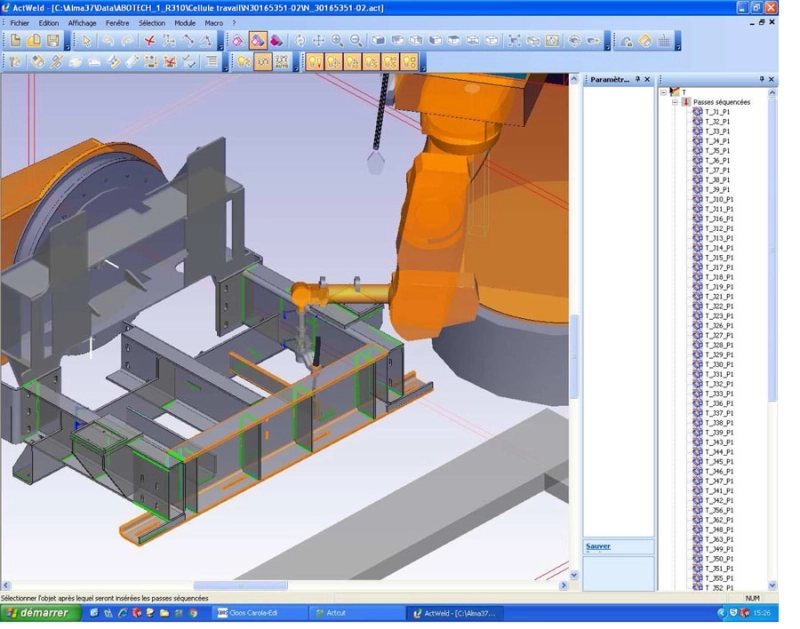
Task: Click the zoom out magnifier icon
Action: tap(356, 40)
